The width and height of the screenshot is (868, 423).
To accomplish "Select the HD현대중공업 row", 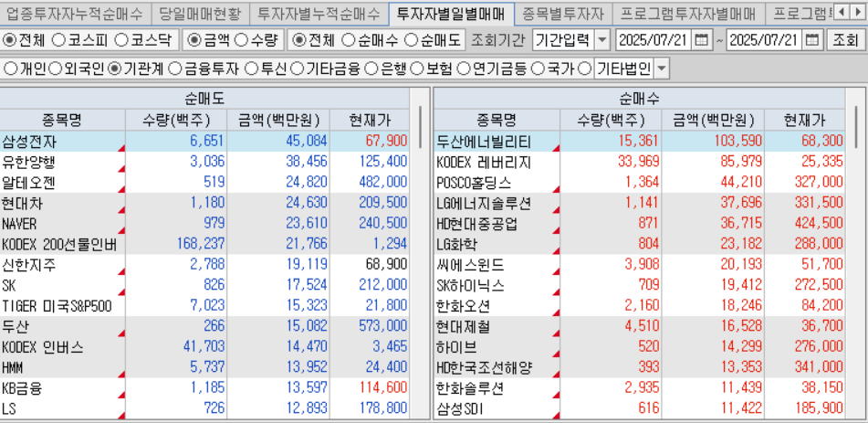I will click(640, 224).
